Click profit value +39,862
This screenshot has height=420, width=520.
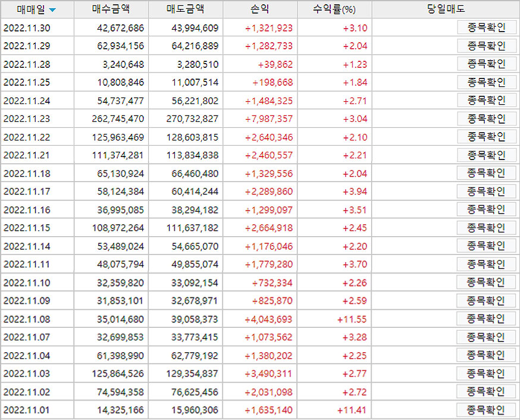pos(275,64)
